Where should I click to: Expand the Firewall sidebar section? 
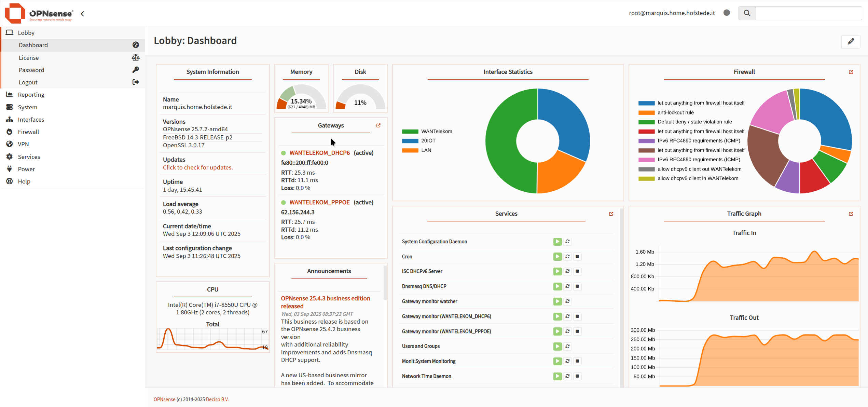28,132
